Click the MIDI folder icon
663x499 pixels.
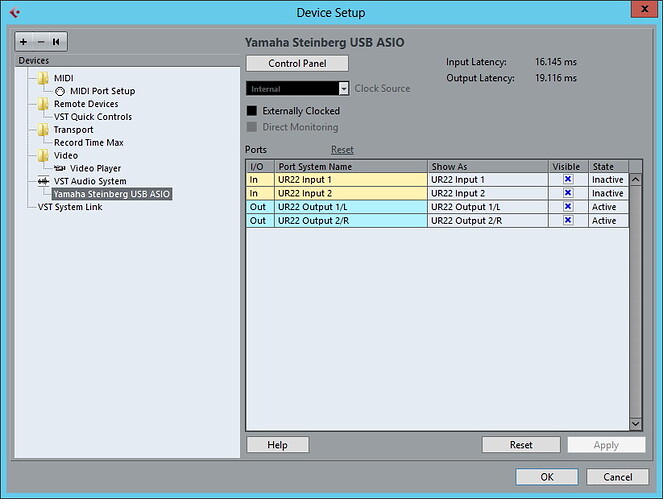pyautogui.click(x=43, y=78)
